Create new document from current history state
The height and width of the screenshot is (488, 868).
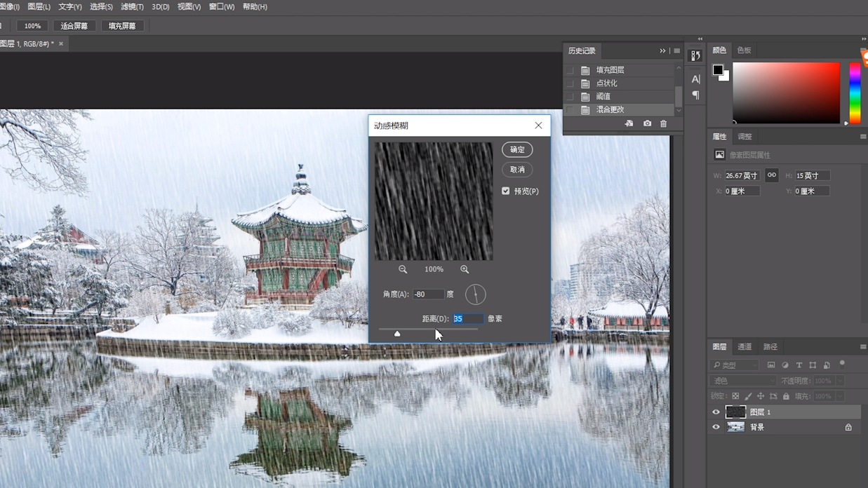629,123
